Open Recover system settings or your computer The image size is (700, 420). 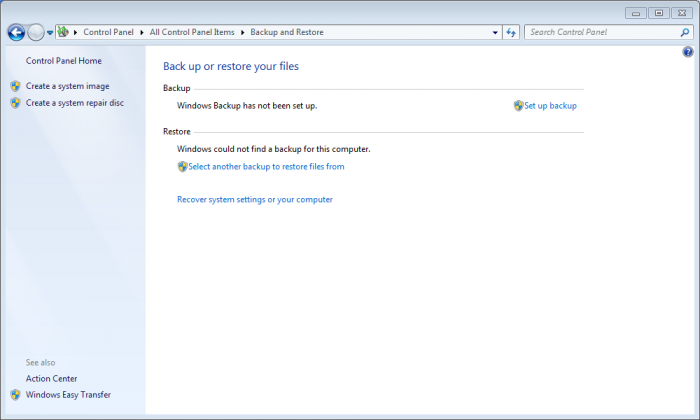tap(255, 199)
